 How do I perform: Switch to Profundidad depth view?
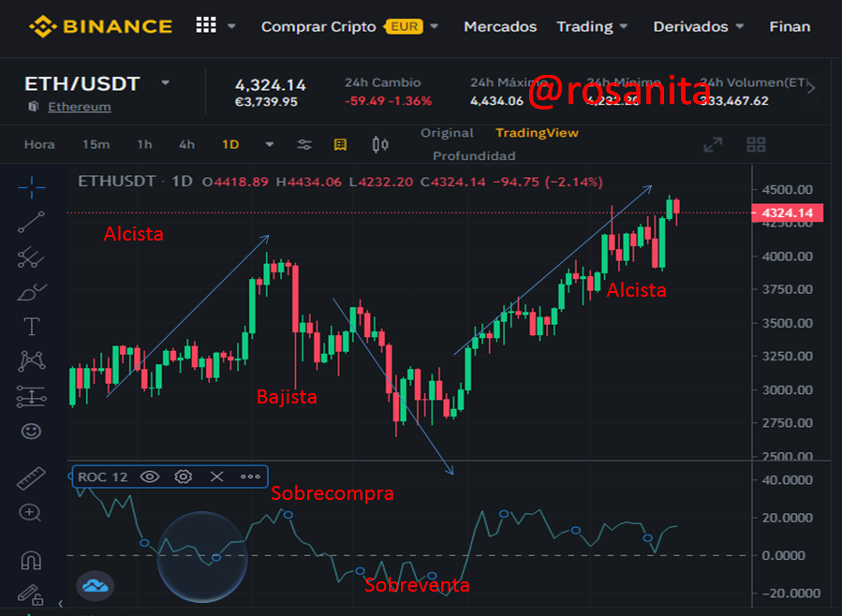click(x=474, y=155)
